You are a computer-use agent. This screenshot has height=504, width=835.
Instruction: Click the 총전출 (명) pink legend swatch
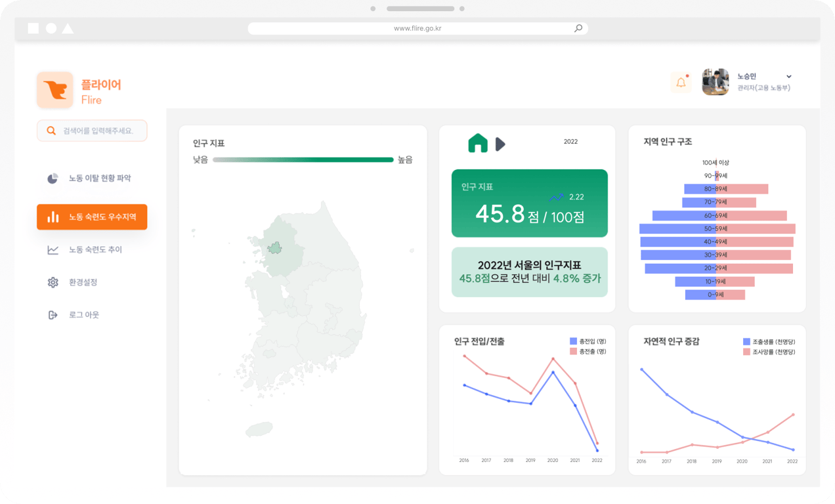[x=573, y=352]
